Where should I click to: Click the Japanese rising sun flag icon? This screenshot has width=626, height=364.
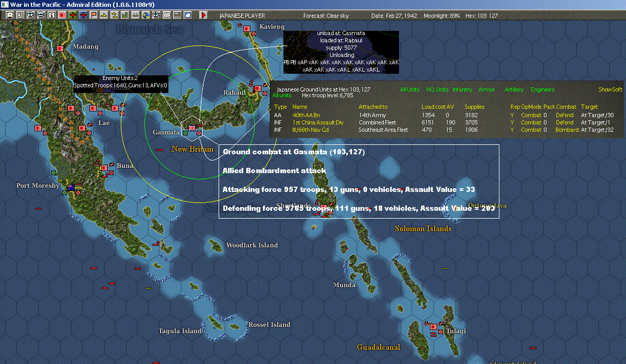click(x=62, y=15)
